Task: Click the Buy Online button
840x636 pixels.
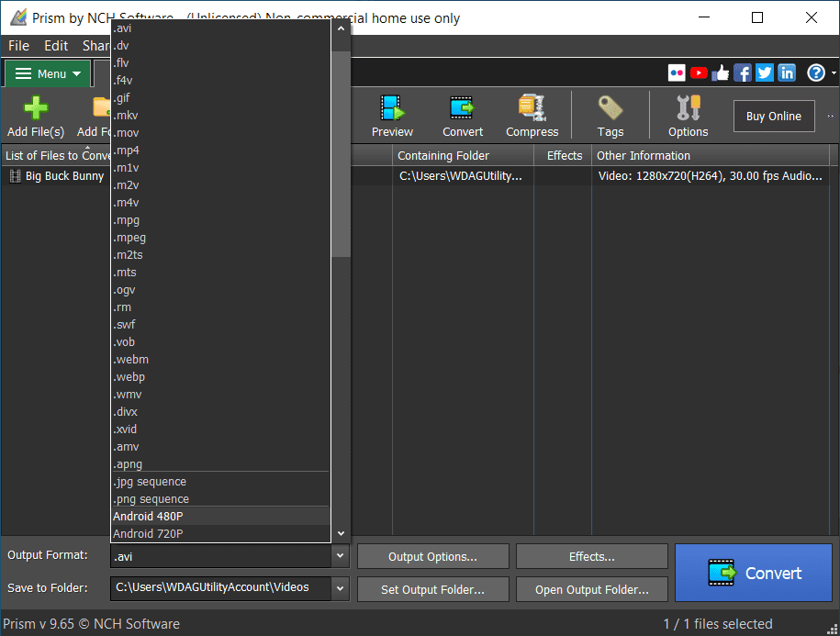Action: click(774, 117)
